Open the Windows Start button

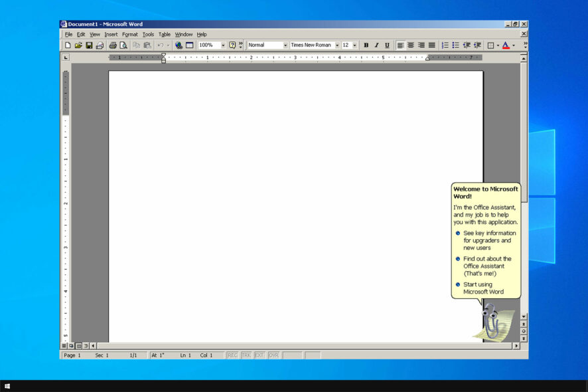(7, 386)
